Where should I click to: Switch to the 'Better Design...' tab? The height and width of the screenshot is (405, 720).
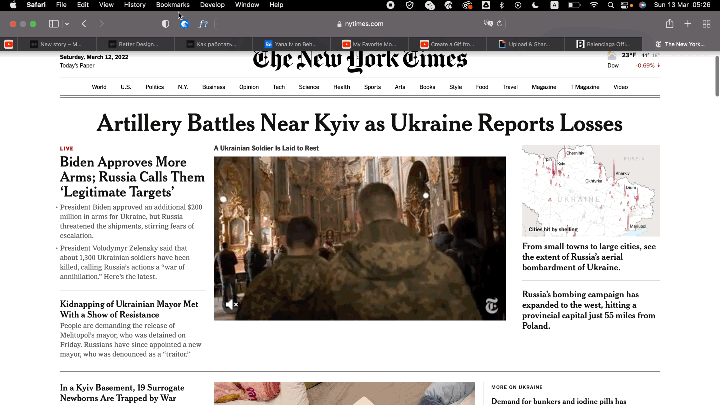tap(135, 44)
